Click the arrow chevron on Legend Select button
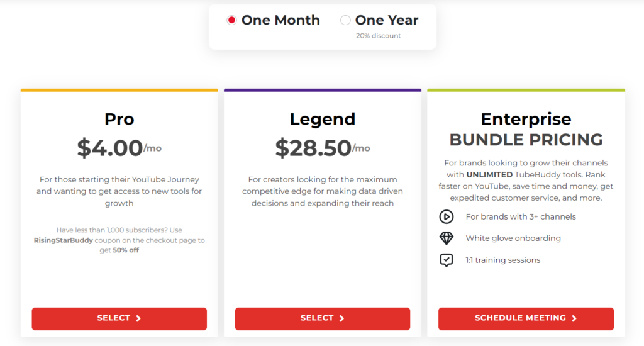 coord(341,318)
